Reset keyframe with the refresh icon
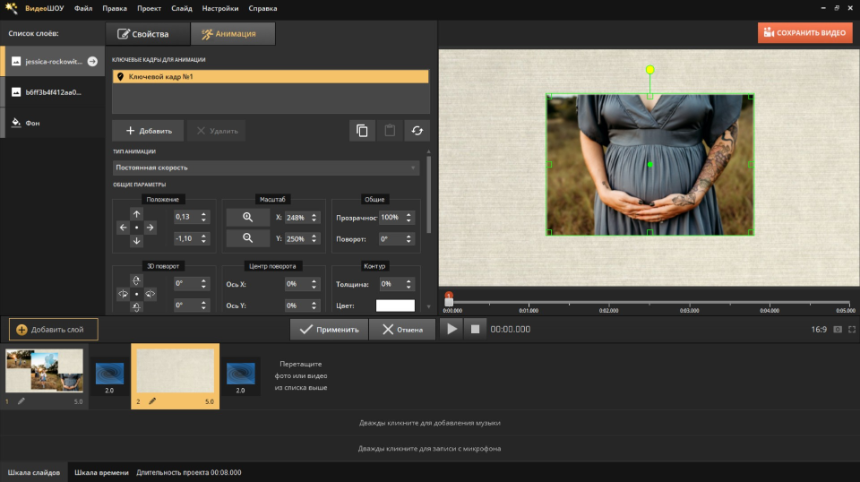The width and height of the screenshot is (860, 482). [417, 131]
